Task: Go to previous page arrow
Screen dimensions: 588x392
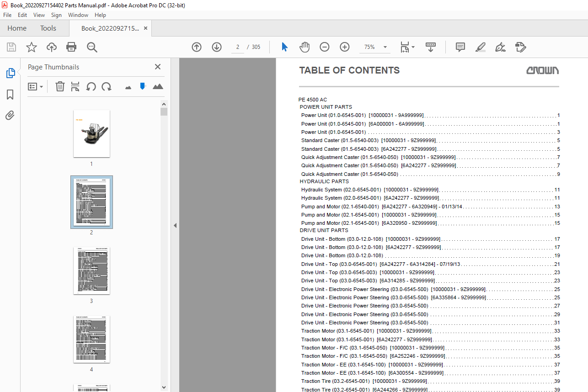Action: coord(197,47)
